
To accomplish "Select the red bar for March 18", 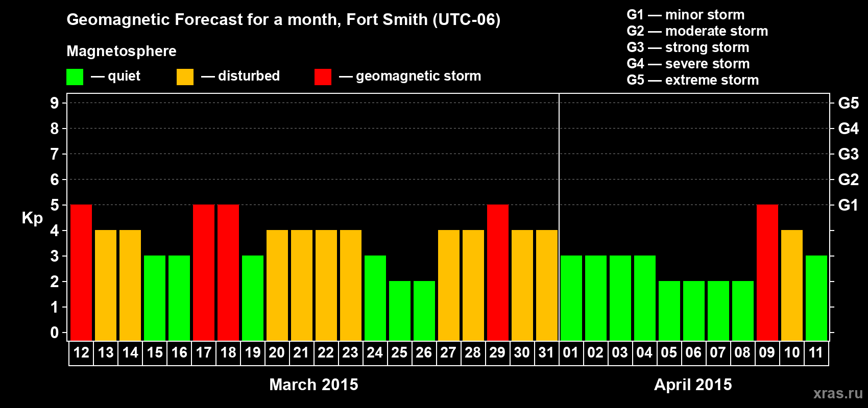I will click(228, 273).
